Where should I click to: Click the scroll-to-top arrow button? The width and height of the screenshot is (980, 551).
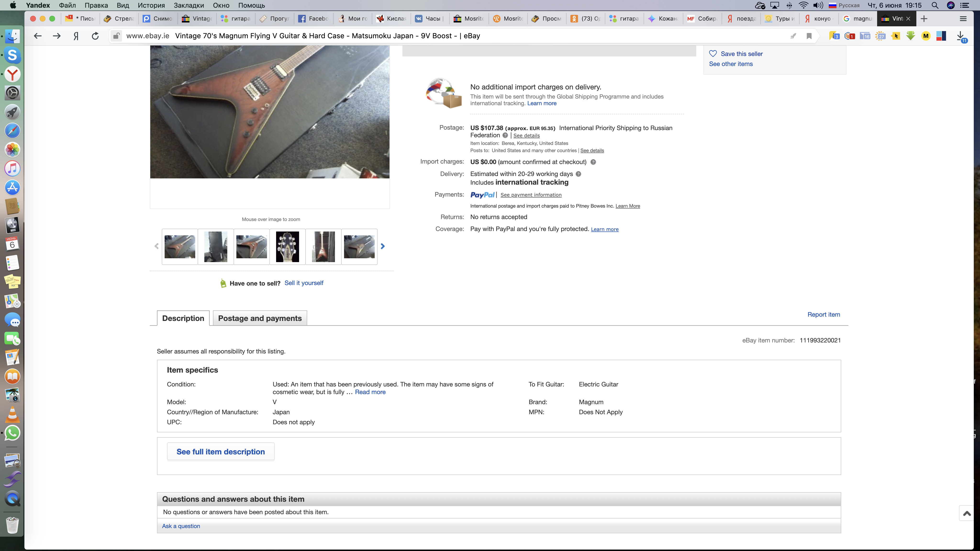click(x=967, y=513)
